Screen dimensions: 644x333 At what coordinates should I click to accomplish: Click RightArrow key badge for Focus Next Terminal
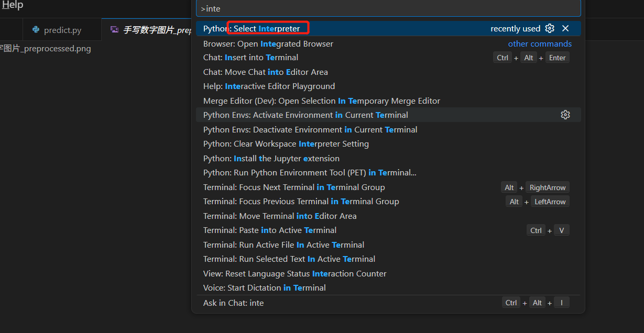pyautogui.click(x=548, y=187)
